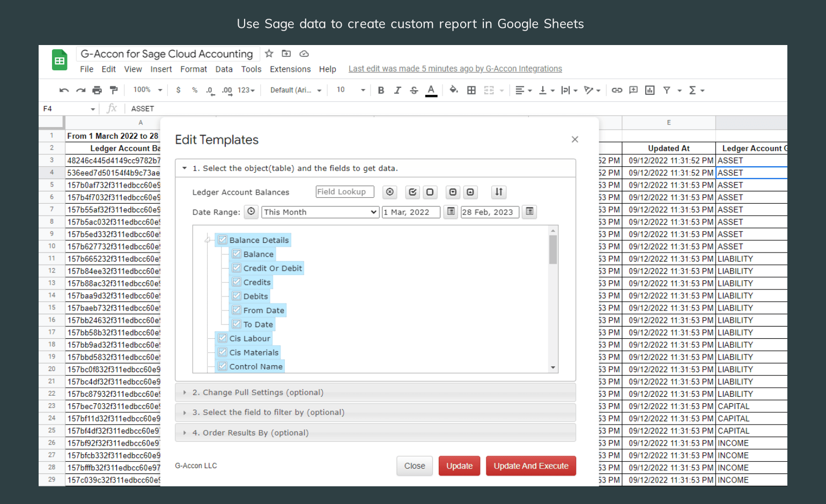Image resolution: width=826 pixels, height=504 pixels.
Task: Toggle italic formatting
Action: pos(397,90)
